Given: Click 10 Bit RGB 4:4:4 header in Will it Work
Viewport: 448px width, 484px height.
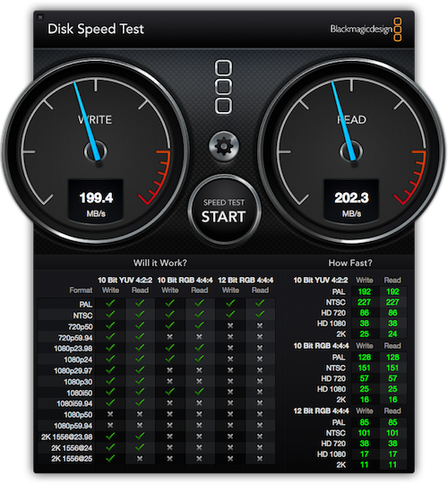Looking at the screenshot, I should coord(185,281).
